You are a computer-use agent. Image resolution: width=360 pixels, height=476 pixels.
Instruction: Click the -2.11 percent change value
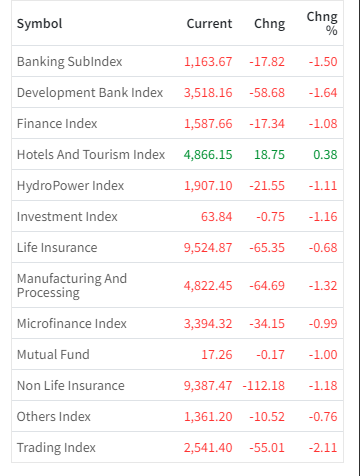pos(323,448)
